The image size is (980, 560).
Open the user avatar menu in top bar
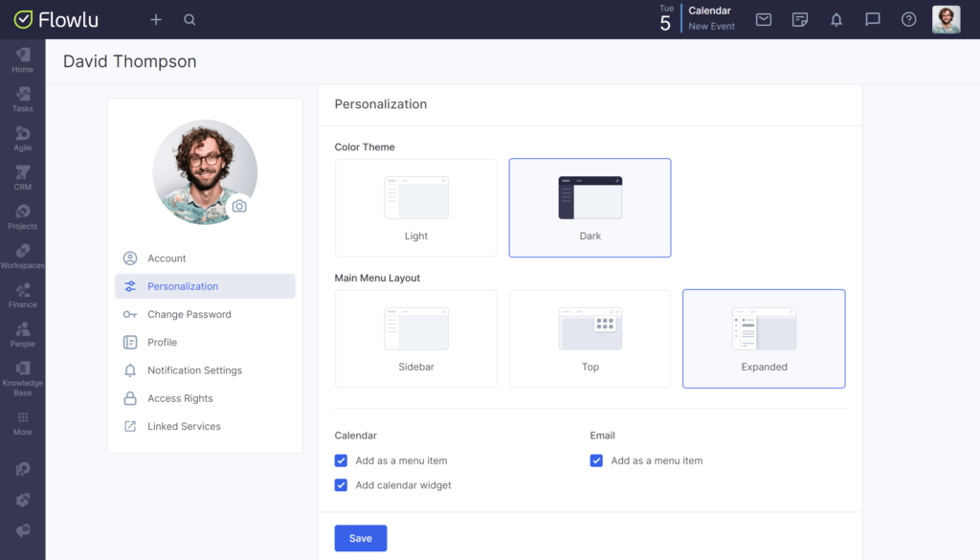tap(946, 20)
